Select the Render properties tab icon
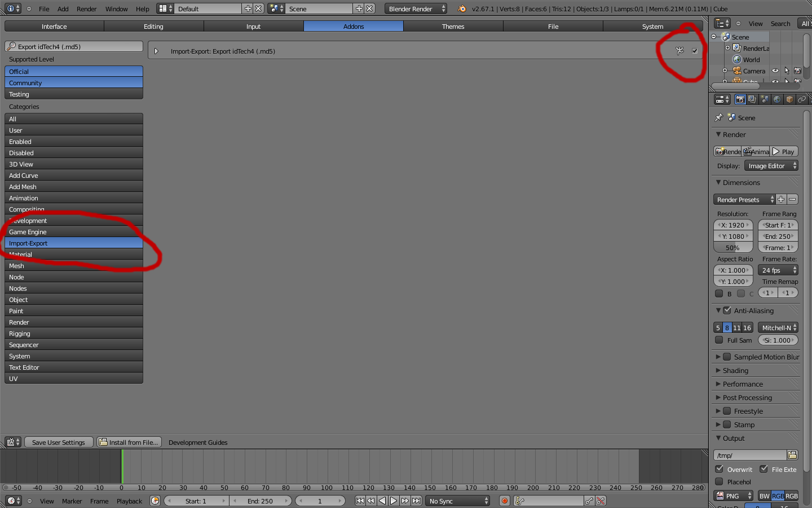This screenshot has height=508, width=812. coord(740,99)
